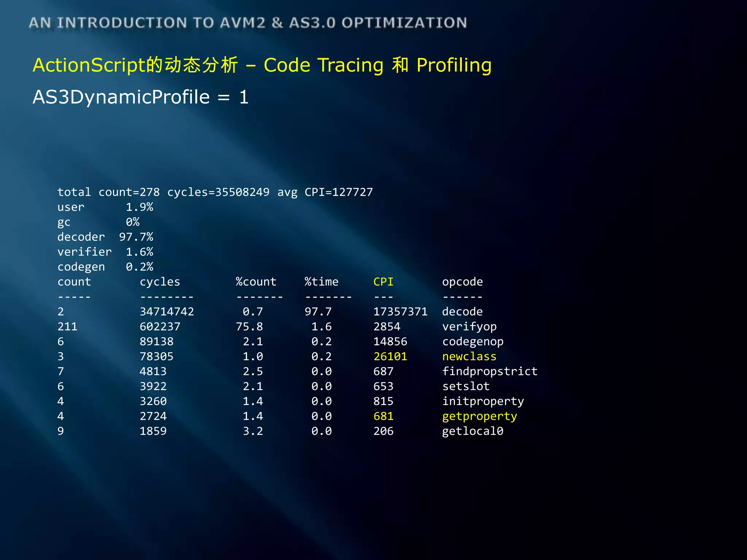Click the yellow 'CPI' column header
The height and width of the screenshot is (560, 747).
tap(383, 282)
